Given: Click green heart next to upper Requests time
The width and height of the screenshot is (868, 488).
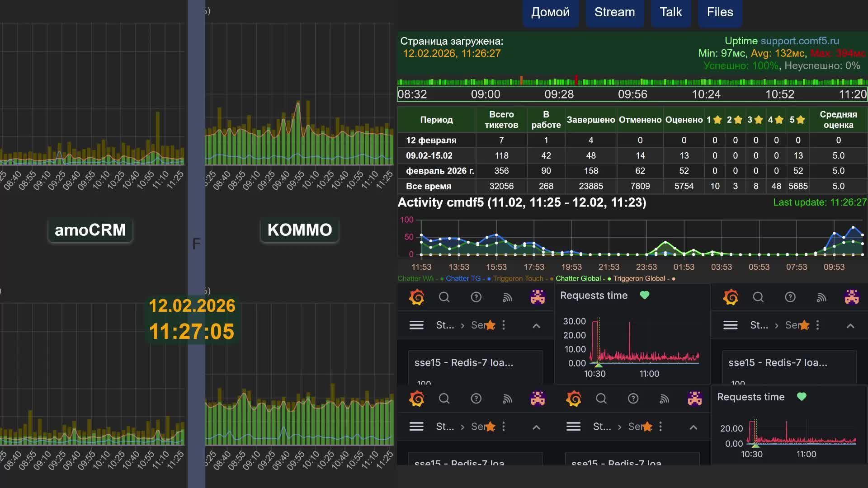Looking at the screenshot, I should pyautogui.click(x=645, y=295).
